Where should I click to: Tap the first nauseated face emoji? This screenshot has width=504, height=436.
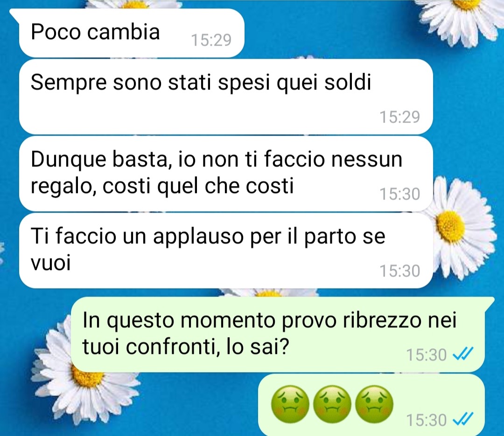point(290,404)
